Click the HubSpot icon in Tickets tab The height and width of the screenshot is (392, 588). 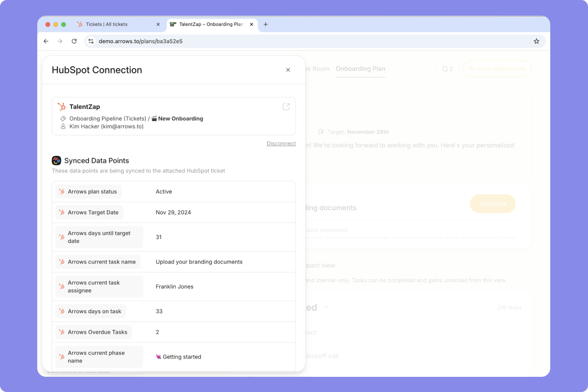[x=80, y=24]
